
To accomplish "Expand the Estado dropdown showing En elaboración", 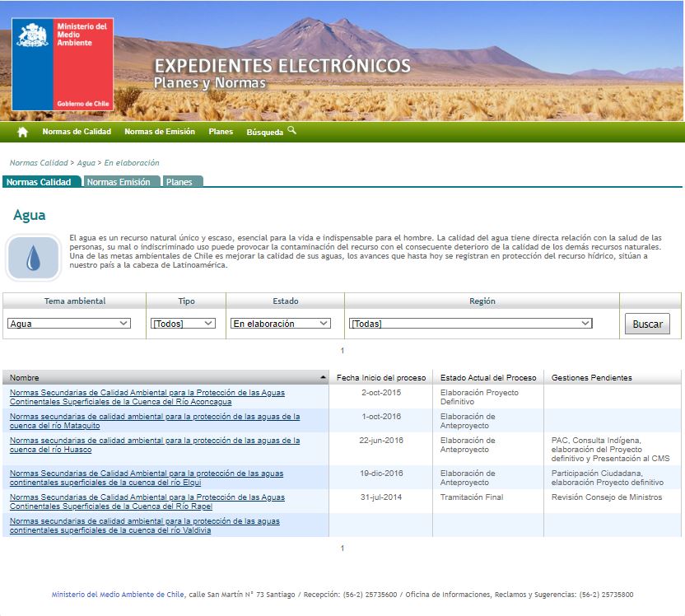I will (281, 324).
